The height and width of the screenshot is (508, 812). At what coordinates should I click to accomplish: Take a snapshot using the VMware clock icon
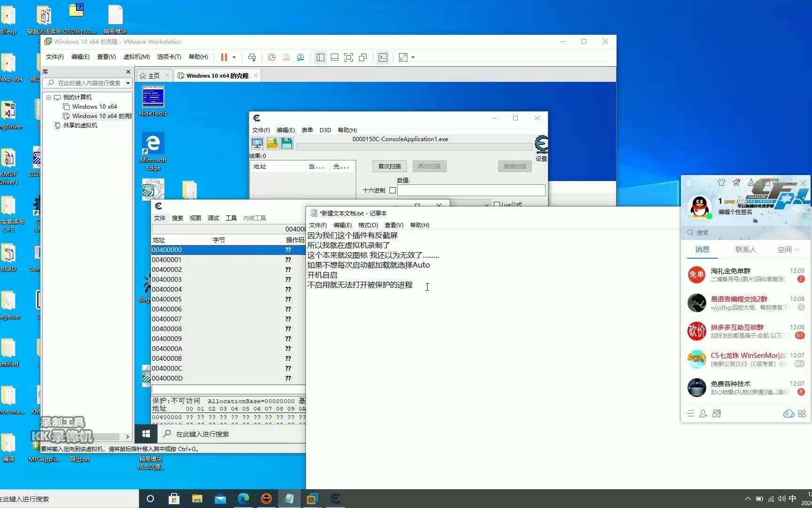[272, 57]
